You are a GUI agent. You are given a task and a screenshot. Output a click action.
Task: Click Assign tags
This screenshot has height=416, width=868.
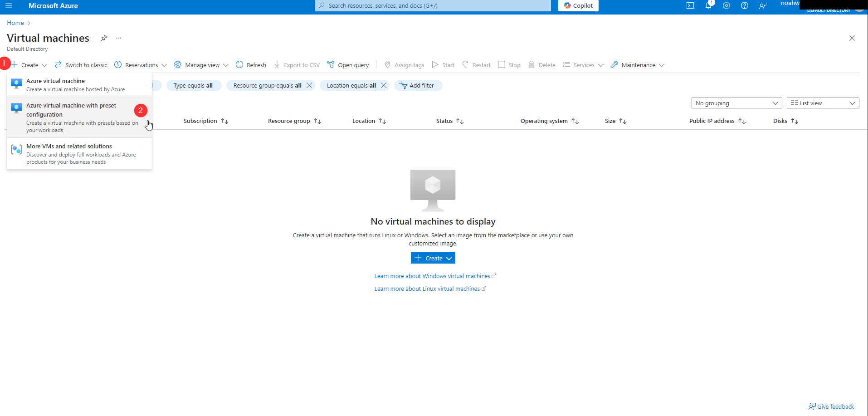[x=404, y=65]
